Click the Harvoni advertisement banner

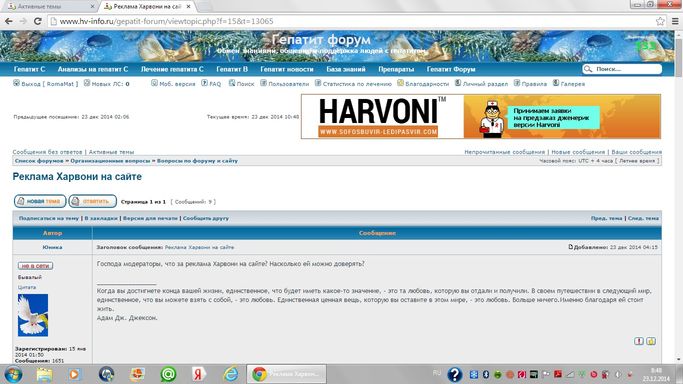pyautogui.click(x=481, y=117)
